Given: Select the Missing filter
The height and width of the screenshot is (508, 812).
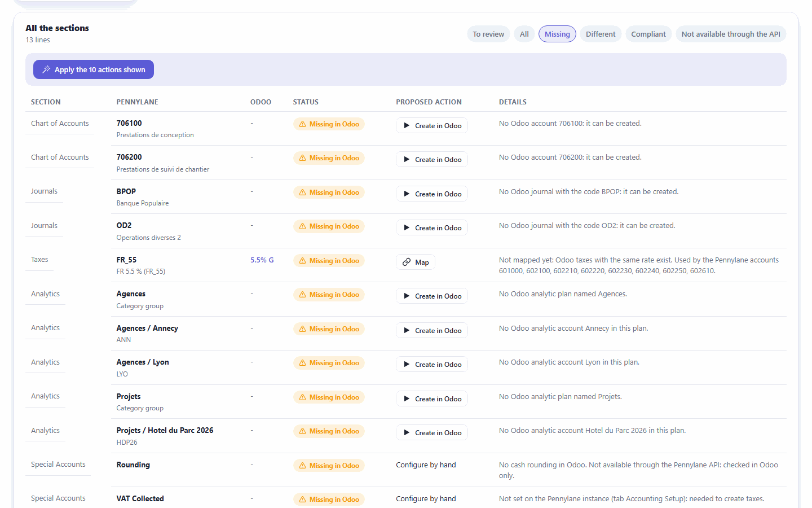Looking at the screenshot, I should coord(557,34).
